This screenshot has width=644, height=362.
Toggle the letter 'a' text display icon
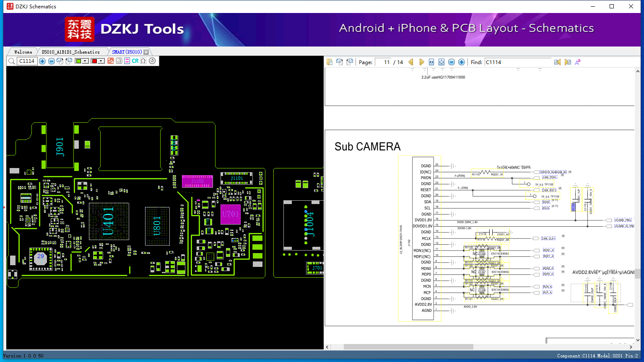click(119, 61)
